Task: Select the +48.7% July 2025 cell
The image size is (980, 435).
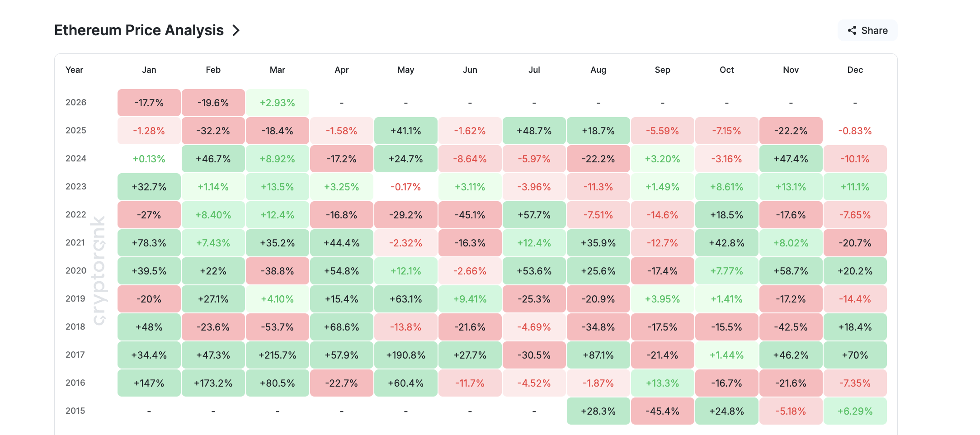Action: pos(534,131)
